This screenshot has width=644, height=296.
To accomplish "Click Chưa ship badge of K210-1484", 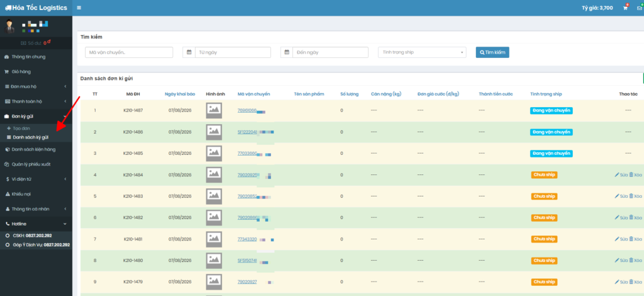I will [544, 174].
